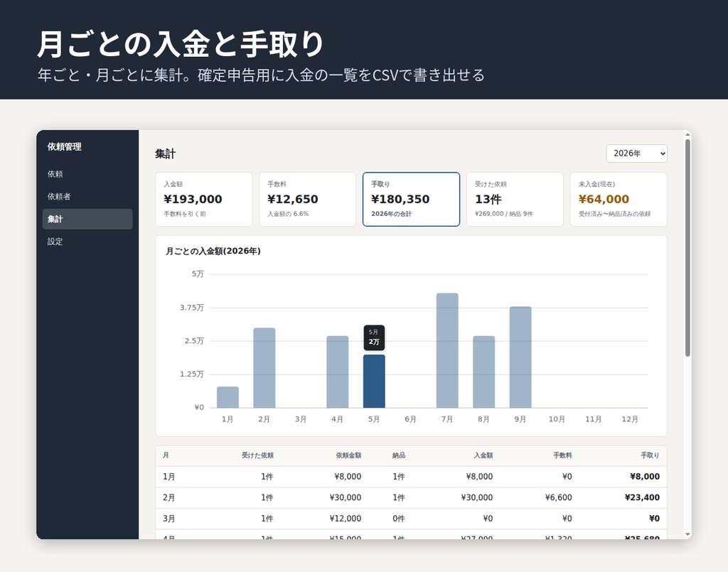The image size is (728, 572).
Task: Click the 月ごとの入金と手取り banner heading
Action: coord(180,44)
